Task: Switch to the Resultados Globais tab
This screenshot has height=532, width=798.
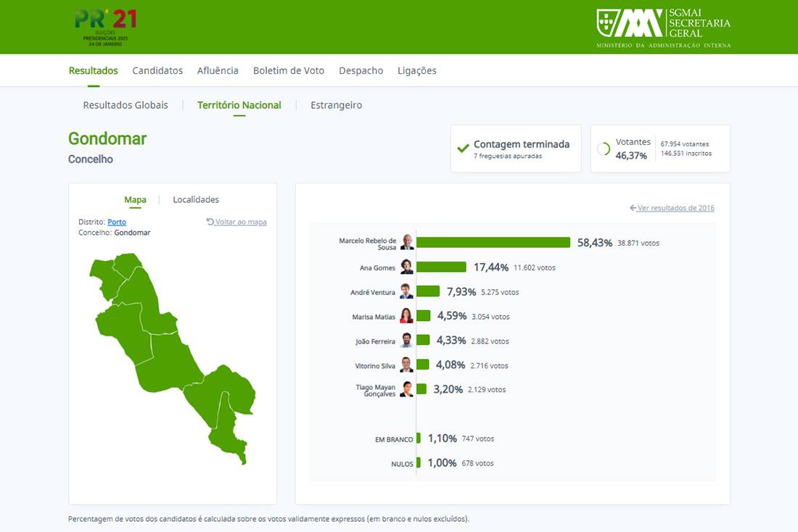Action: click(x=126, y=105)
